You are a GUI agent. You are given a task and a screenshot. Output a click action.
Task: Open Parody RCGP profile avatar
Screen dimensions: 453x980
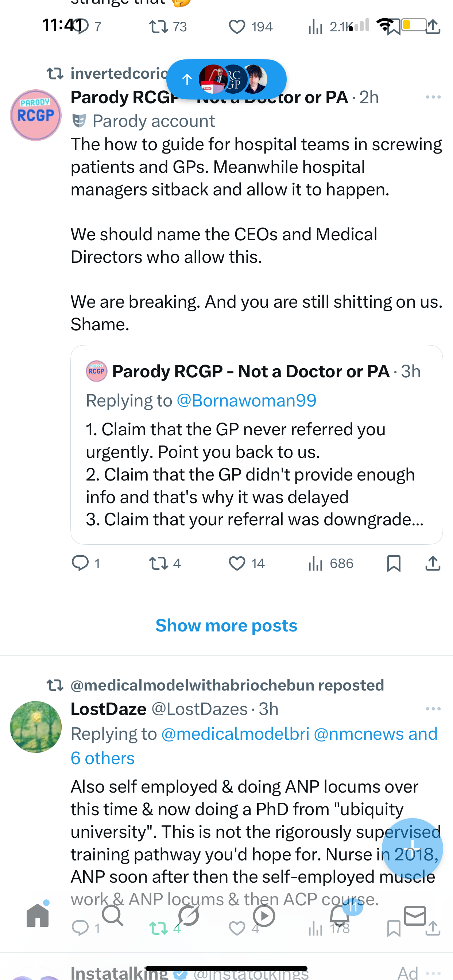point(36,115)
